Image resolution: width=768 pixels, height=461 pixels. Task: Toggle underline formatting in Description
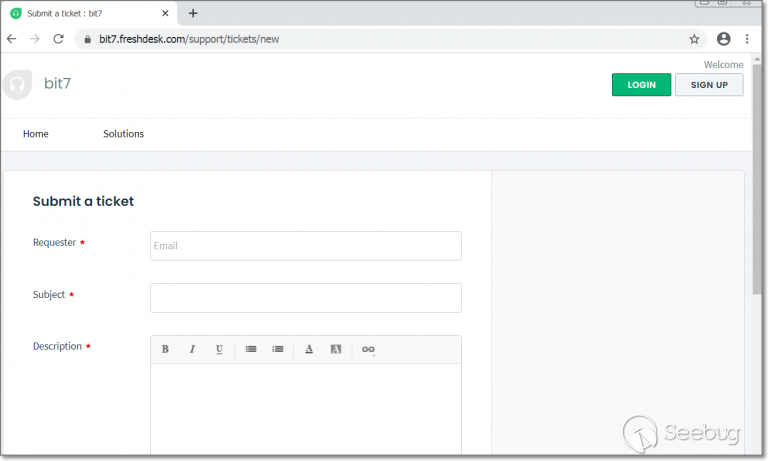(x=219, y=349)
